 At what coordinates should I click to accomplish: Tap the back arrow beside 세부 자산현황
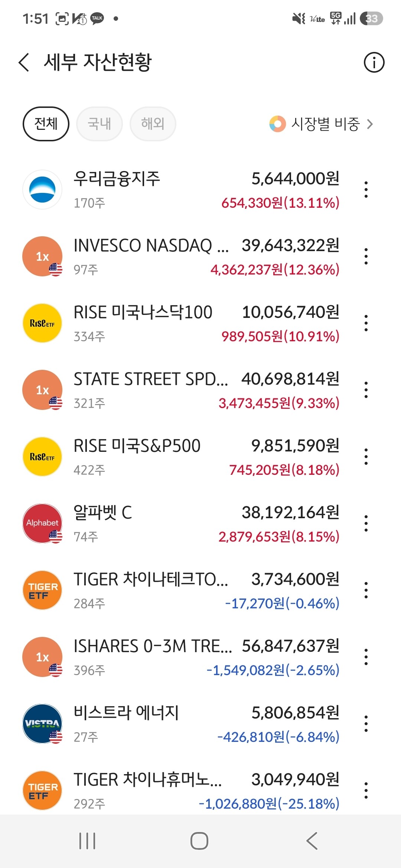click(x=24, y=62)
